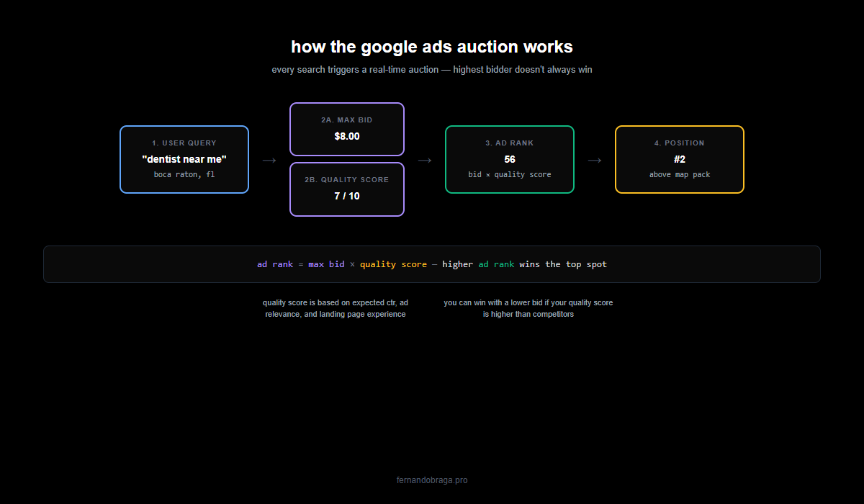Open the fernandobraga.pro footer link
This screenshot has height=504, width=864.
pyautogui.click(x=432, y=480)
